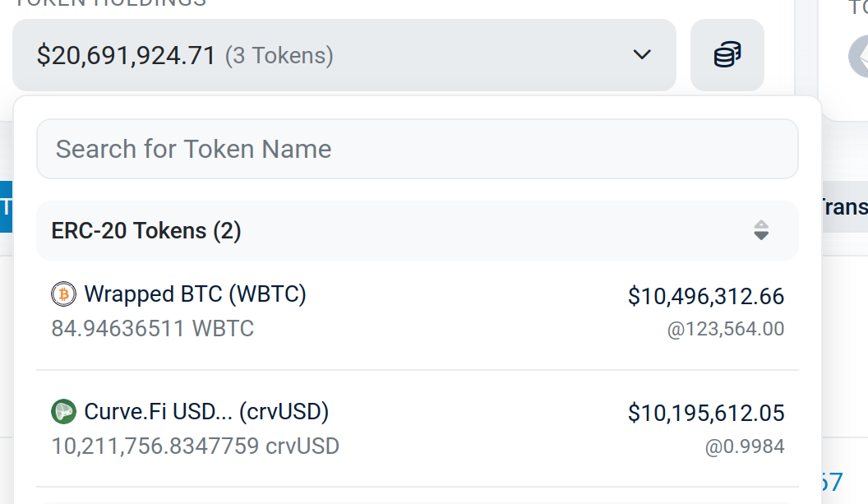Click the @0.9984 crvUSD price

click(x=745, y=447)
